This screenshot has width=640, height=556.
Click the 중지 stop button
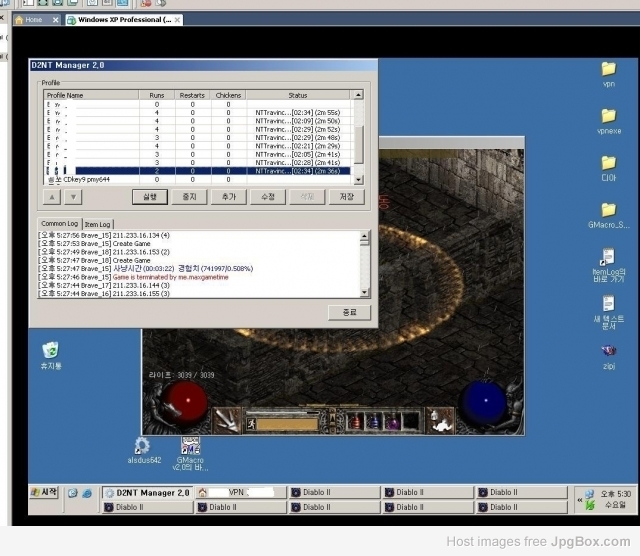click(x=189, y=197)
